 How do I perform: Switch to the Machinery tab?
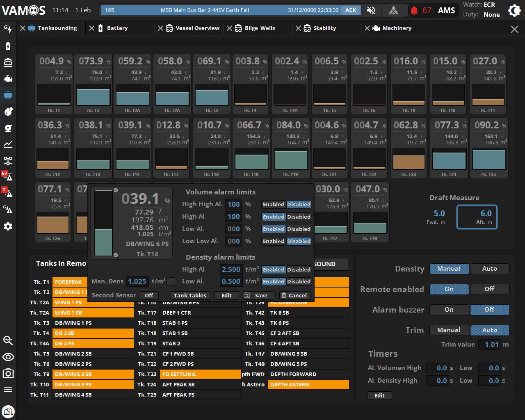[x=397, y=28]
